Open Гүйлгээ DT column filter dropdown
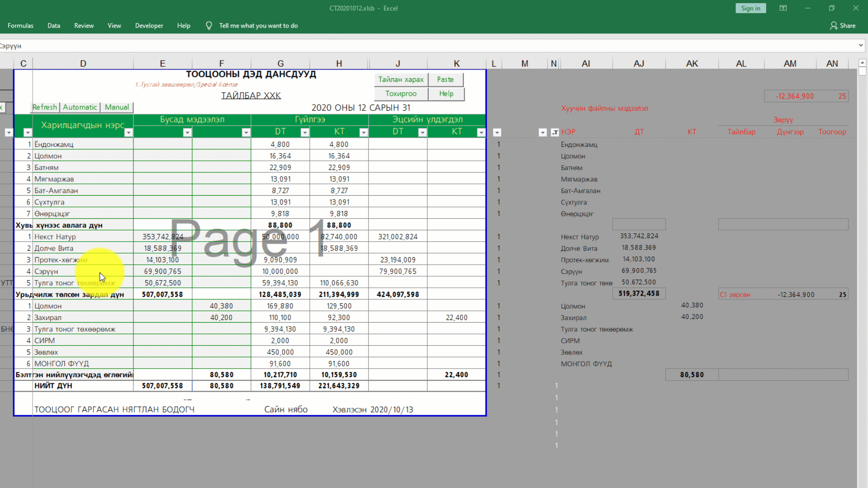 click(x=305, y=132)
